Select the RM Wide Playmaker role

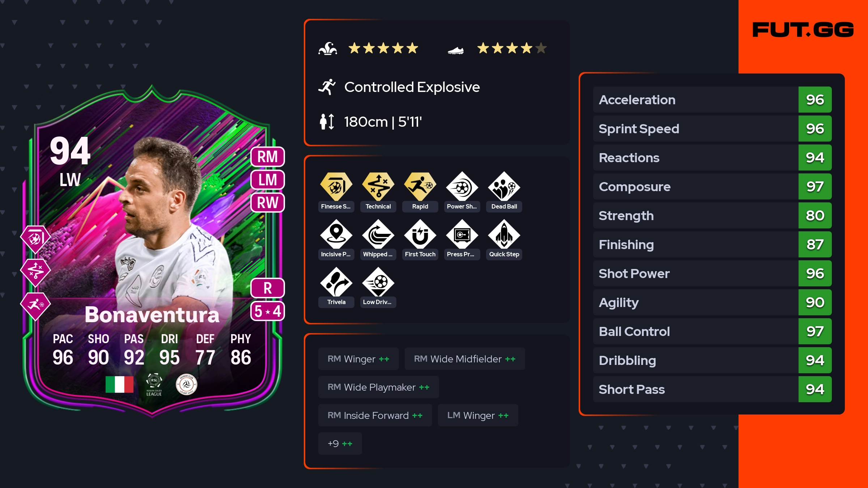tap(379, 387)
